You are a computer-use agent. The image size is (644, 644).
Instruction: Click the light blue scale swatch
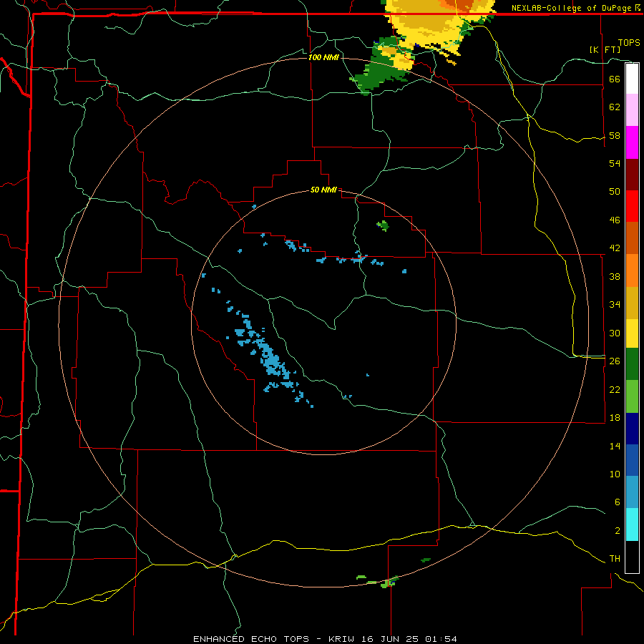(x=632, y=492)
